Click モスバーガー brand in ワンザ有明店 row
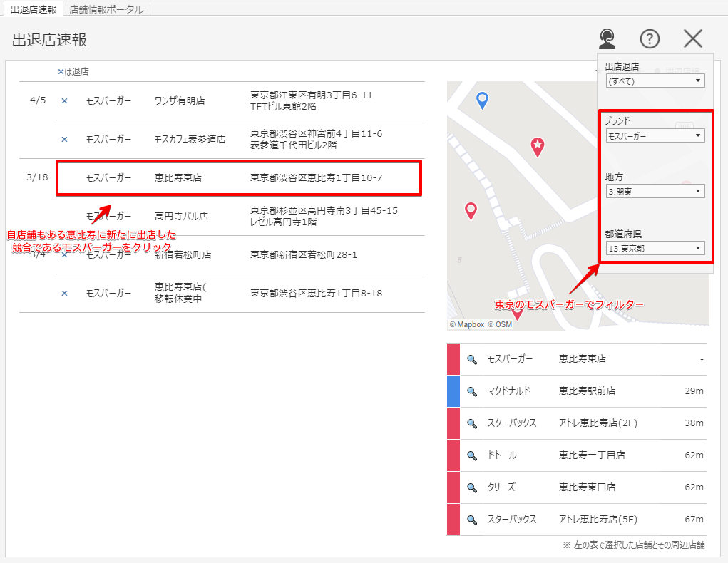The height and width of the screenshot is (563, 728). pyautogui.click(x=108, y=100)
